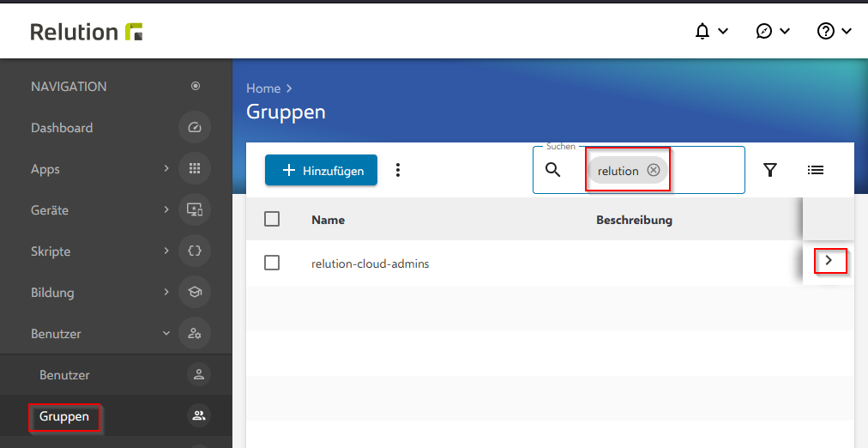868x448 pixels.
Task: Open the Dashboard navigation item
Action: [x=62, y=128]
